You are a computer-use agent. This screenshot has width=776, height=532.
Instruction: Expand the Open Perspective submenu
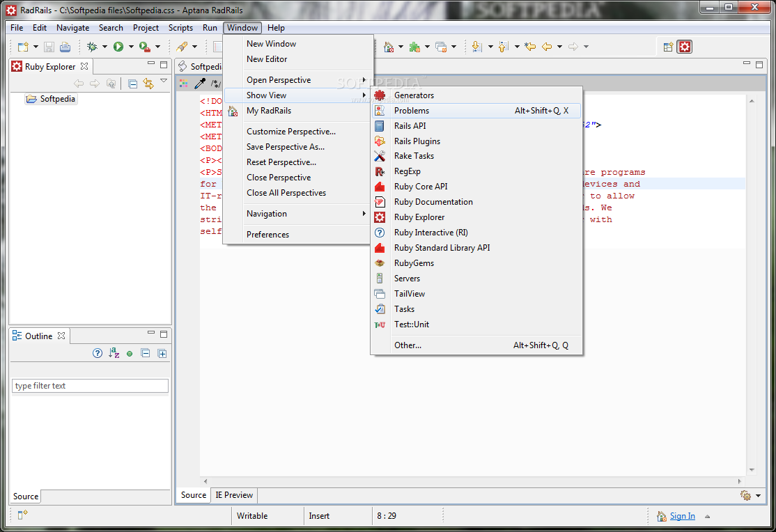pyautogui.click(x=298, y=79)
